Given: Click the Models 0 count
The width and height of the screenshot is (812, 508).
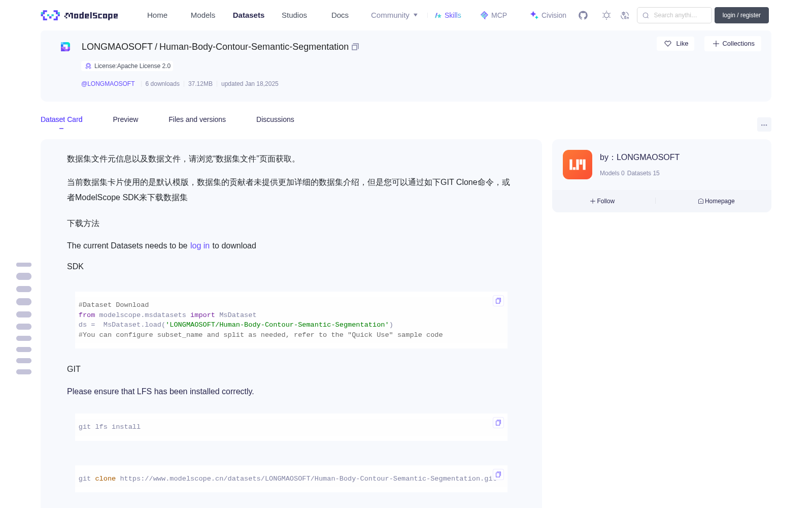Looking at the screenshot, I should (x=612, y=173).
